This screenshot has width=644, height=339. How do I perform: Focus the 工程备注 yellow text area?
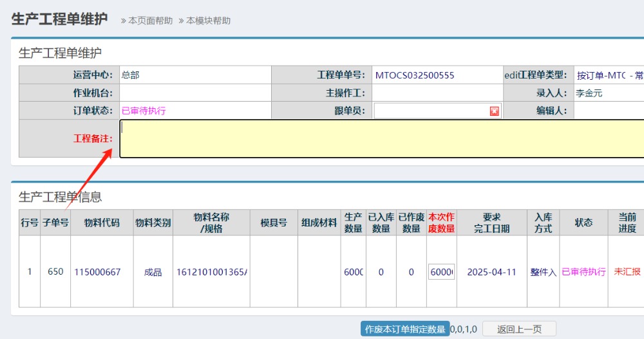point(381,138)
